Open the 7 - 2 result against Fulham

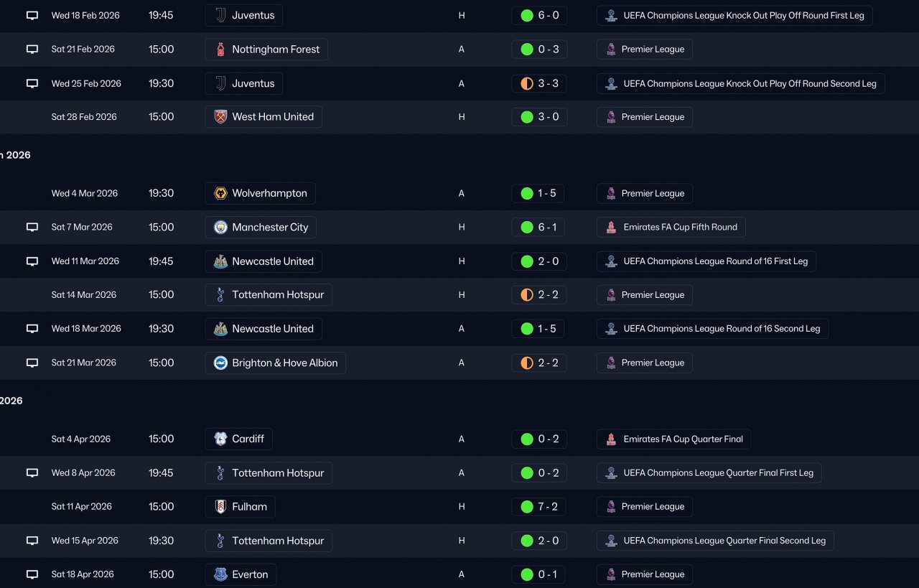(x=539, y=507)
